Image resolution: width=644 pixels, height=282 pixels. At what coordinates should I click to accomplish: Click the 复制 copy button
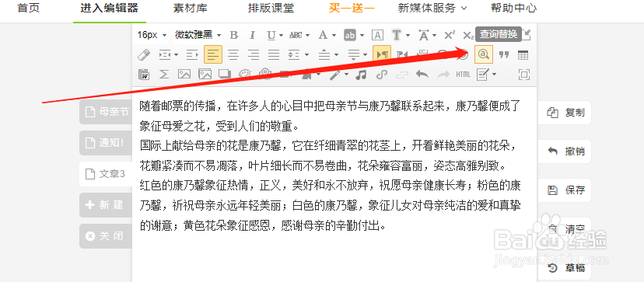[x=565, y=113]
